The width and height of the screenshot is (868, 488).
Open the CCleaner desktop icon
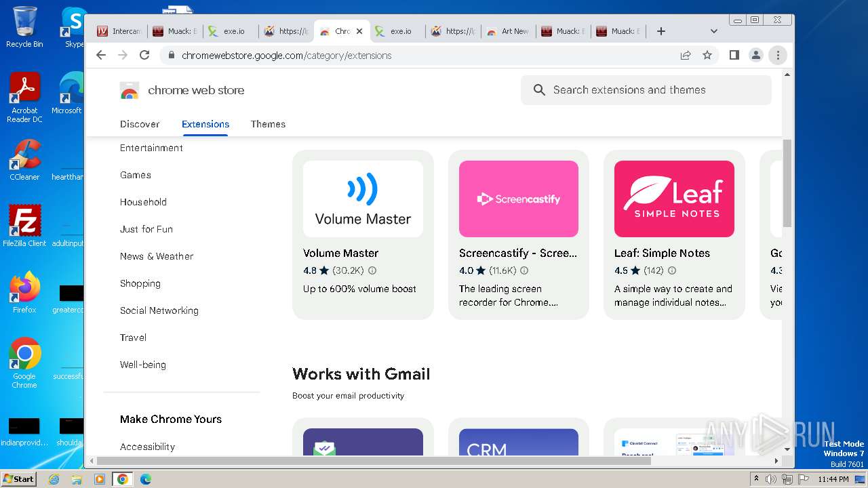[24, 160]
